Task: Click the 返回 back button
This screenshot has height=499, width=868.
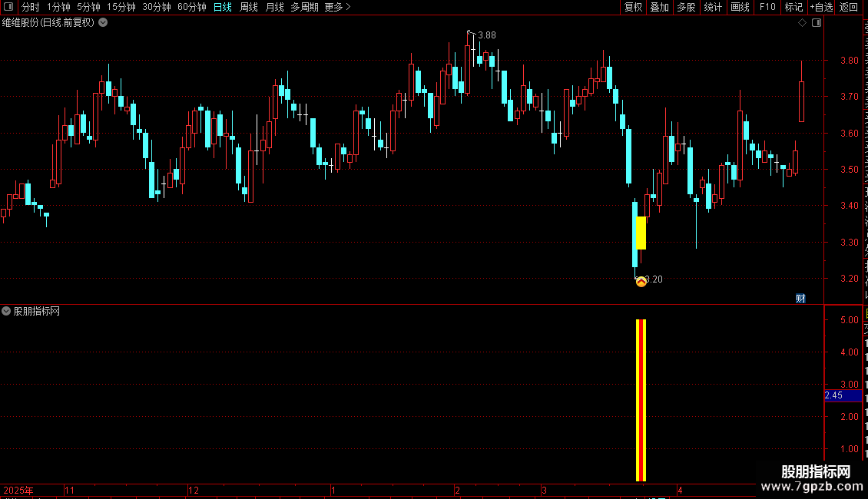Action: click(x=848, y=7)
